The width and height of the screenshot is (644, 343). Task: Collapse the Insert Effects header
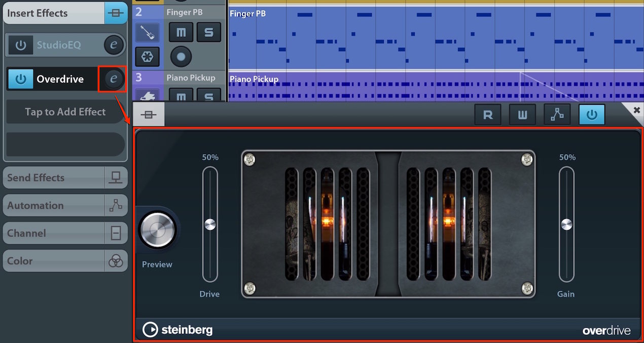pos(65,13)
